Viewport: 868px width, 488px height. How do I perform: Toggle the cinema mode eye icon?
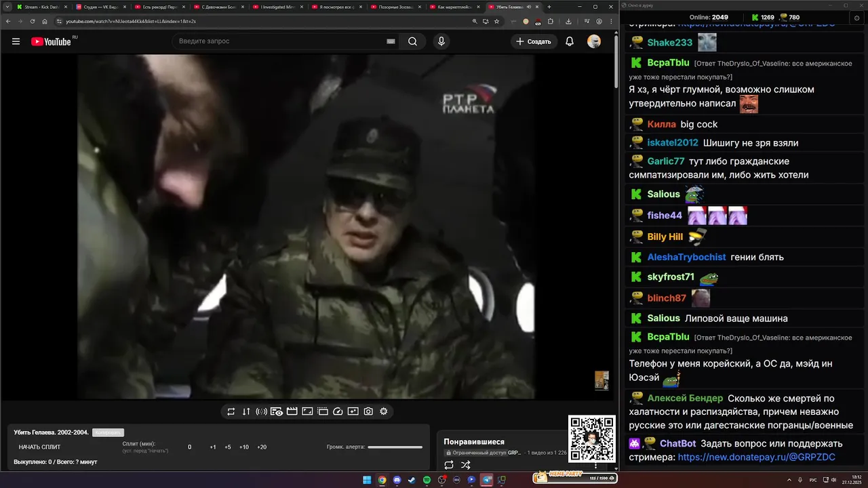(x=277, y=411)
